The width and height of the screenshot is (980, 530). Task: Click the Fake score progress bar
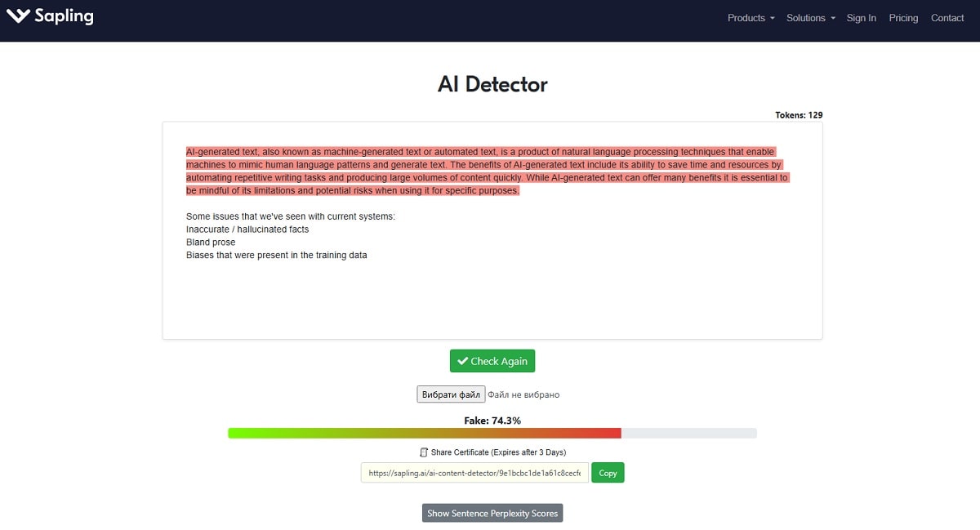pos(492,433)
